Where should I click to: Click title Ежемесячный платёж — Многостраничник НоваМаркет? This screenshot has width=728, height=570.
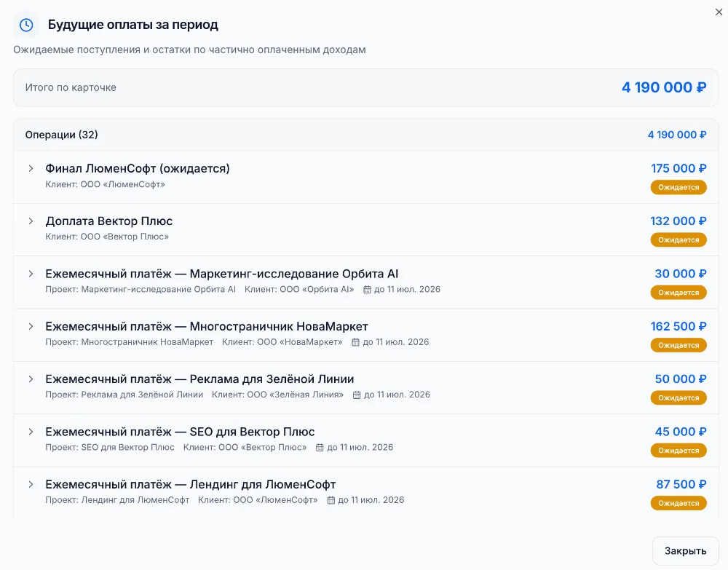tap(207, 326)
